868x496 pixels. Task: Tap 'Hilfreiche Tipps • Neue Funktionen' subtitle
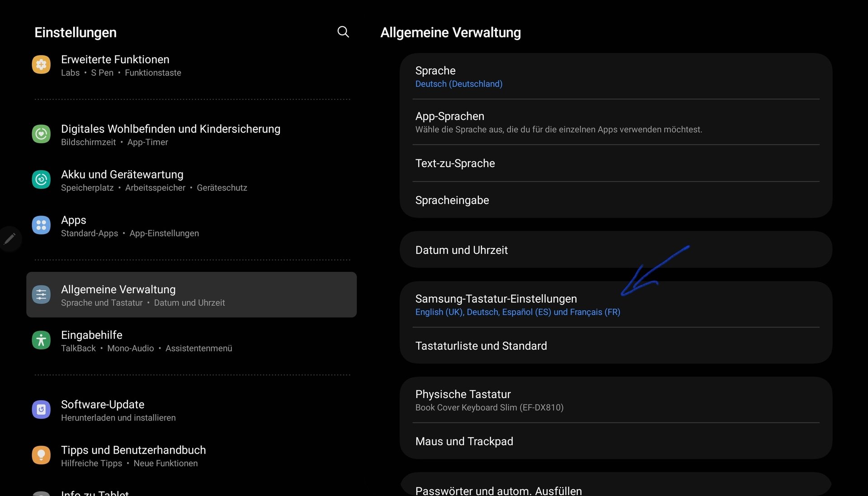tap(129, 463)
